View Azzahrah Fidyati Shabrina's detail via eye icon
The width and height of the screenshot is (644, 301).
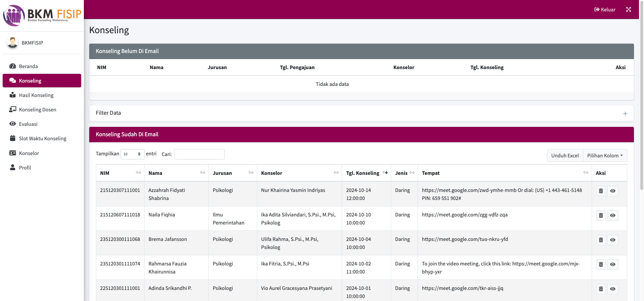click(x=612, y=191)
